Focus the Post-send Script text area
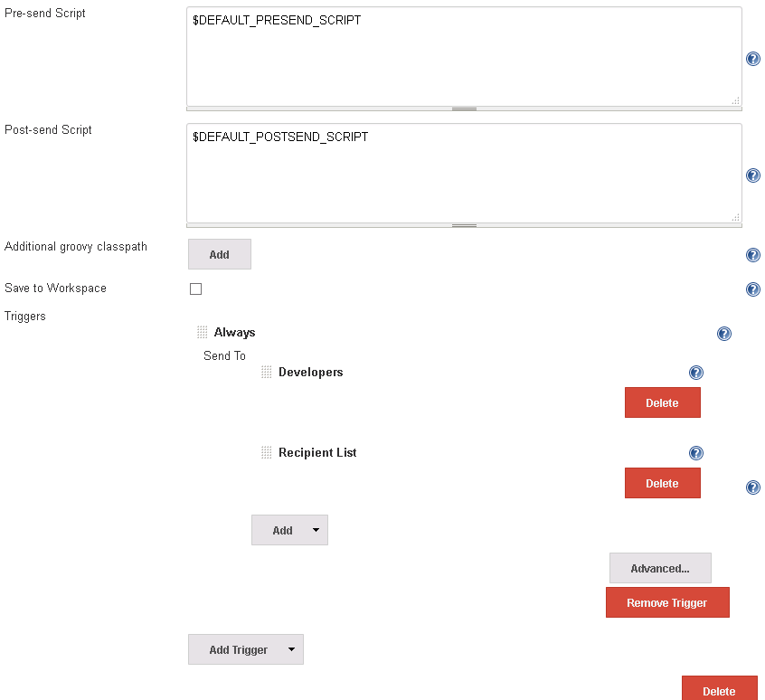 tap(464, 173)
